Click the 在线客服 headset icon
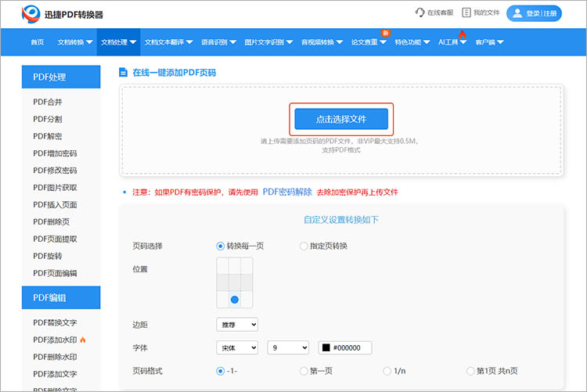 420,13
